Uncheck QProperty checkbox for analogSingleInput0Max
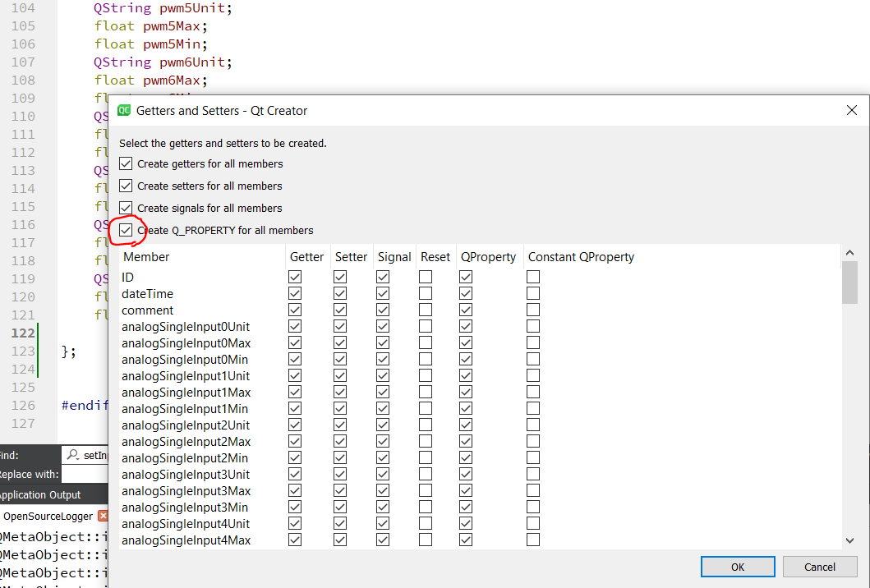This screenshot has height=588, width=870. coord(466,342)
